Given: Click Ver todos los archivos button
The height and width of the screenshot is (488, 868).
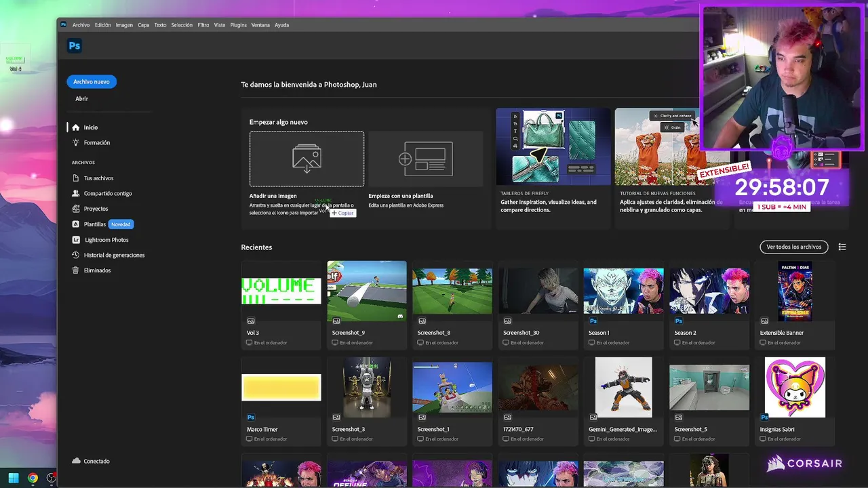Looking at the screenshot, I should point(794,247).
